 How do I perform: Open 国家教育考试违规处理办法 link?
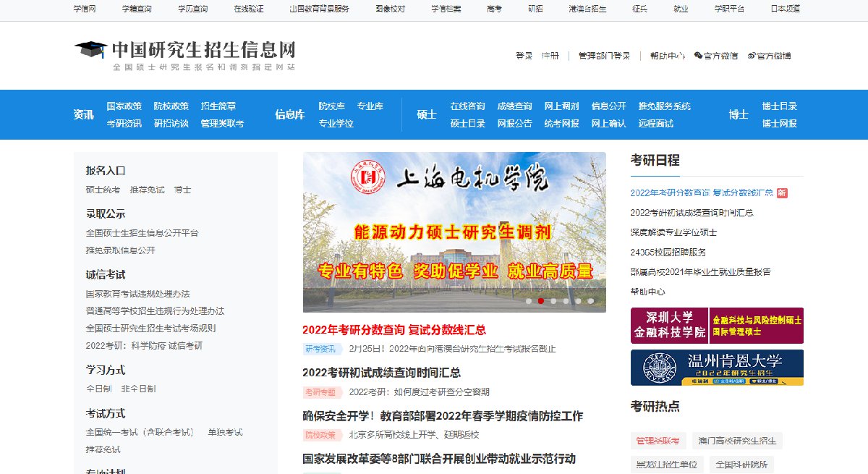(138, 294)
